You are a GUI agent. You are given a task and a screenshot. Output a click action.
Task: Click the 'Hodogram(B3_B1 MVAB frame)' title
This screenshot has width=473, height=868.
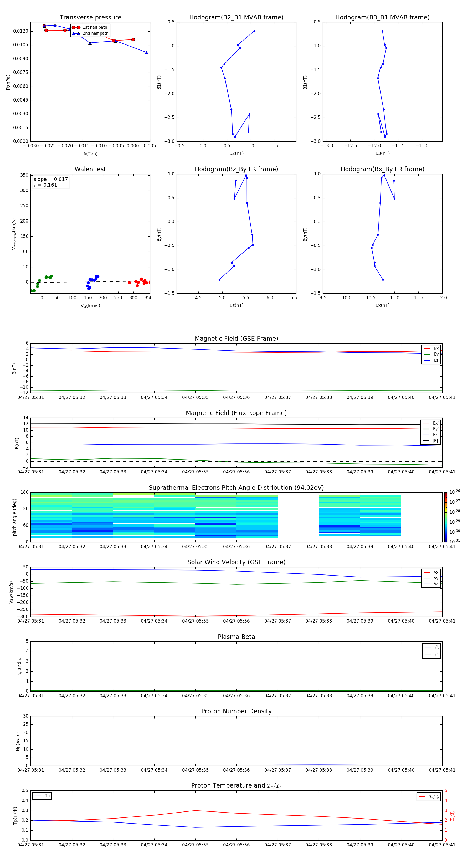382,18
